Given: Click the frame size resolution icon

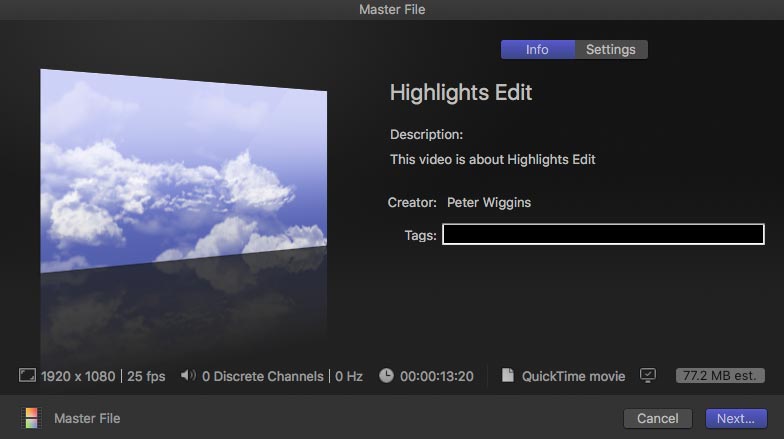Looking at the screenshot, I should (28, 376).
